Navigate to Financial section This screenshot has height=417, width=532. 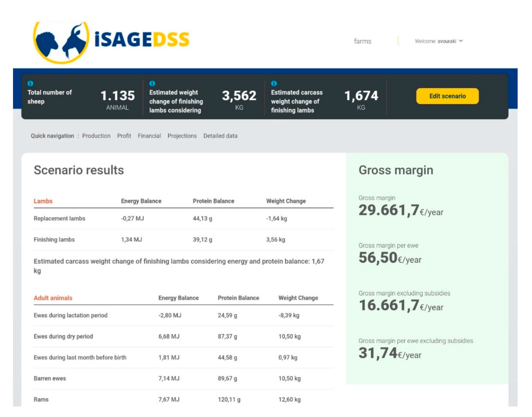click(149, 136)
